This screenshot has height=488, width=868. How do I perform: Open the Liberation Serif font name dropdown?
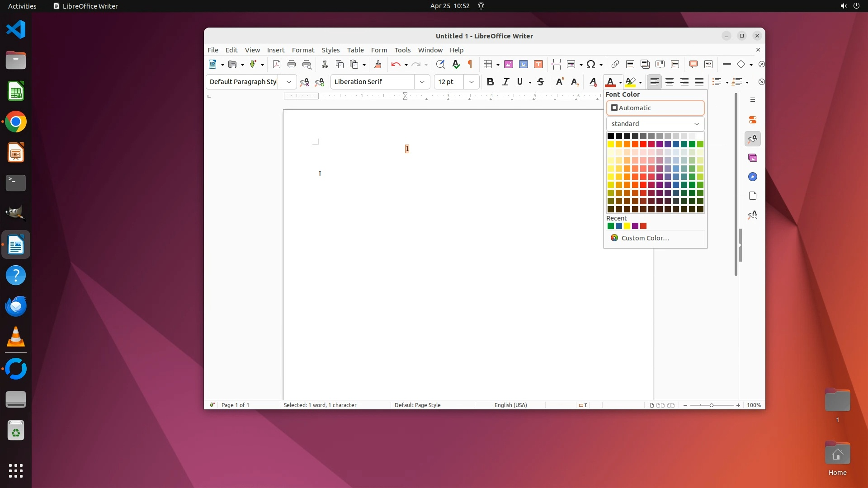(x=422, y=82)
